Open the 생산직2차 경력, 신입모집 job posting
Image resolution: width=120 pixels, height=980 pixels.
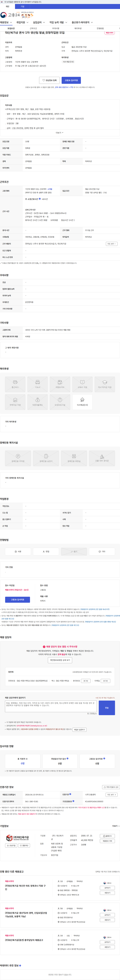coord(26,915)
